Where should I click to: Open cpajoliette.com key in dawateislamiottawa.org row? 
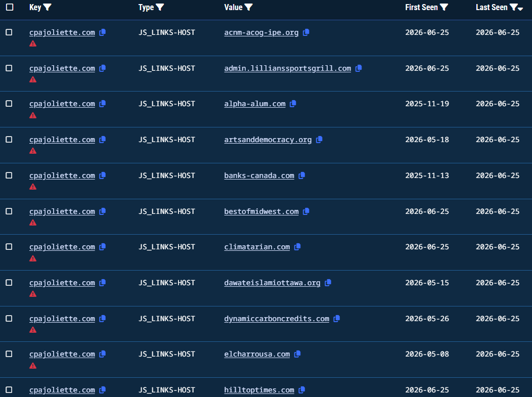62,283
